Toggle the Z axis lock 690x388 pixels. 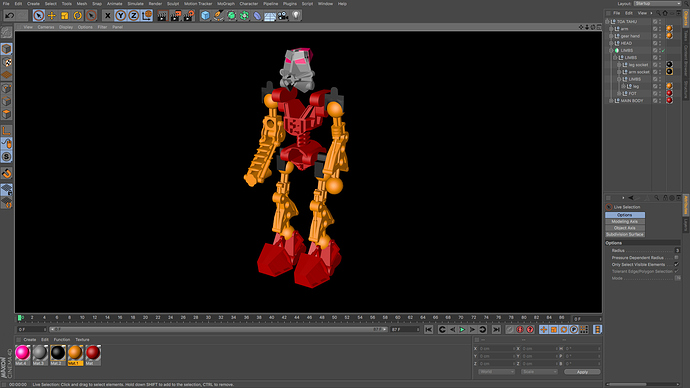point(133,16)
